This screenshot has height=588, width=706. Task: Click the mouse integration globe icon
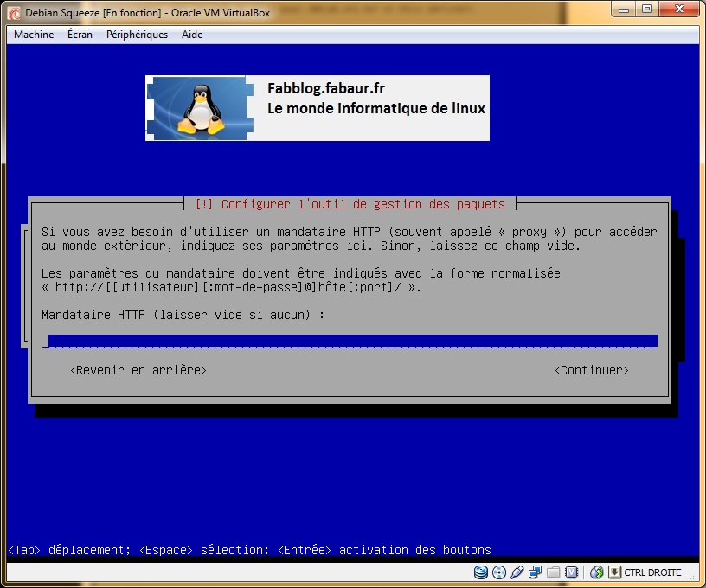[x=596, y=572]
